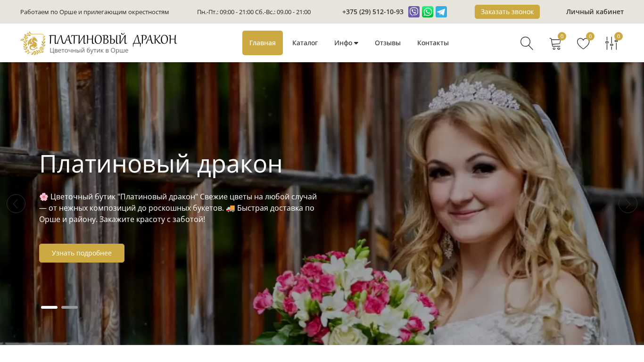This screenshot has width=644, height=362.
Task: Click the Платиновый дракон slide heading
Action: tap(161, 164)
